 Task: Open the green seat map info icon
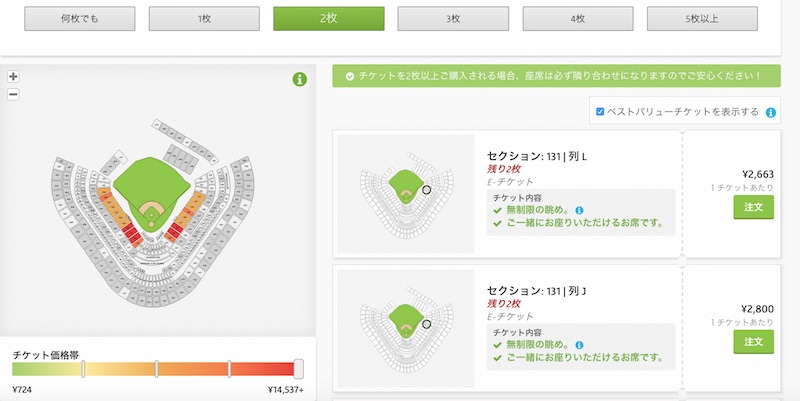[x=300, y=79]
